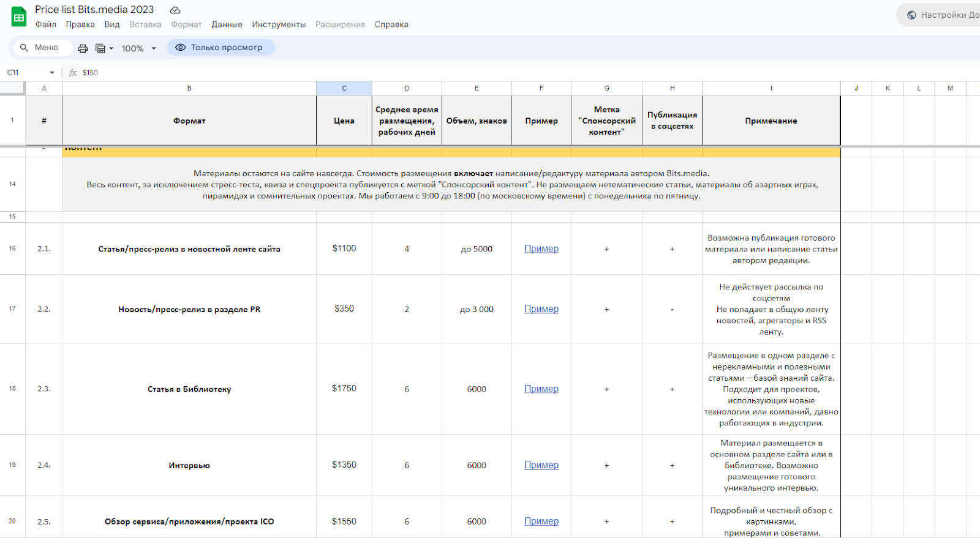Open the filter views icon
The image size is (980, 538).
(x=100, y=48)
